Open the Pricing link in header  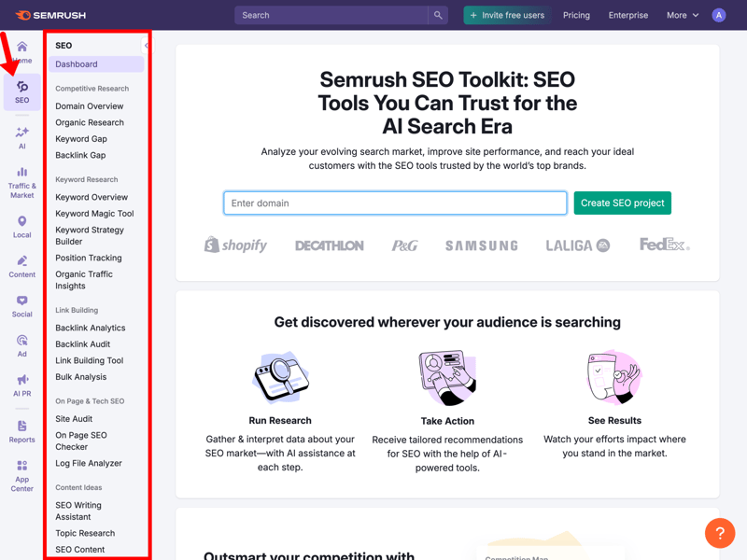576,15
